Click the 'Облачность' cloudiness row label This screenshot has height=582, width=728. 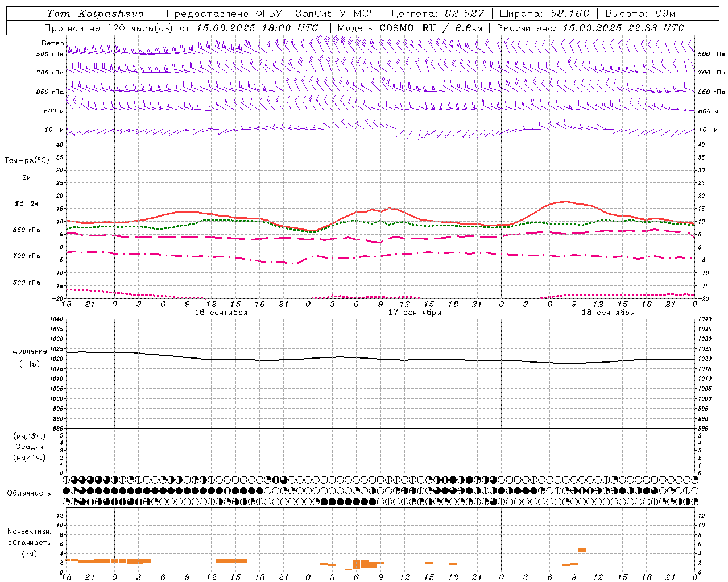(29, 493)
